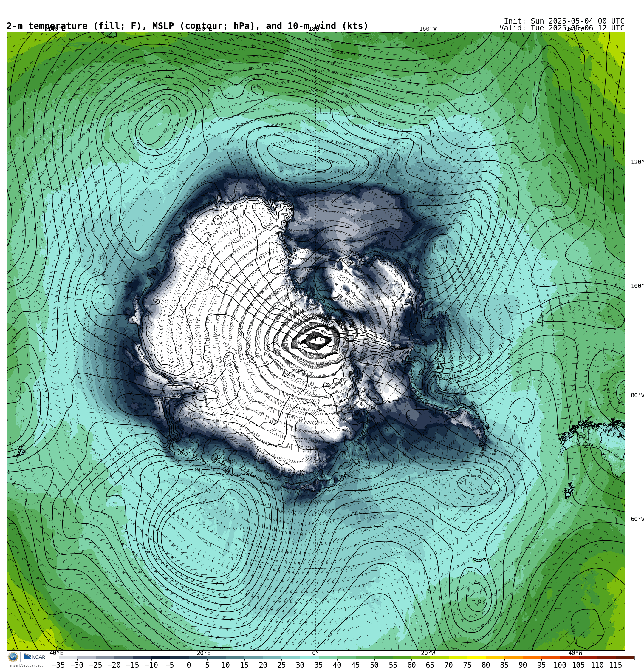Select the map title '2-m temperature (fill; F)...'
Screen dimensions: 644x669
[x=187, y=26]
